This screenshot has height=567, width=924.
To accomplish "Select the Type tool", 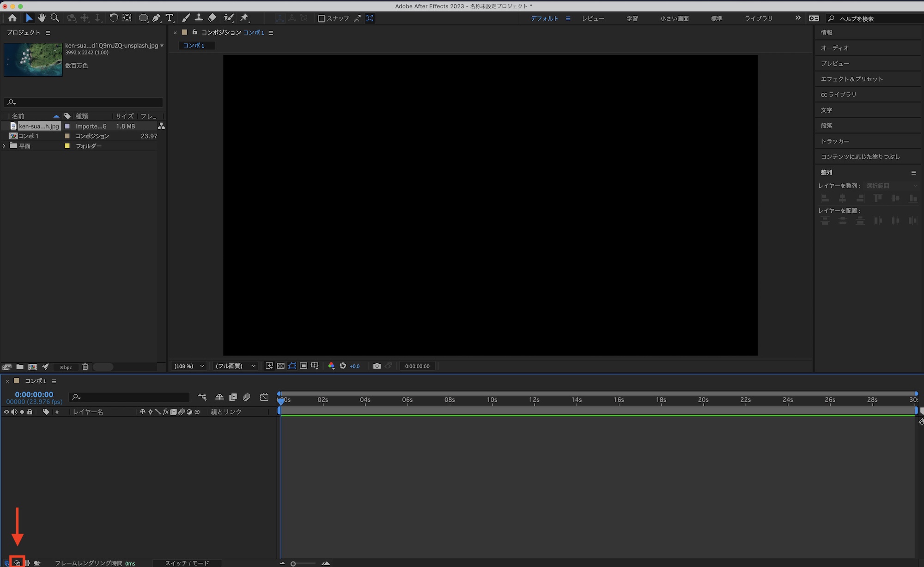I will [x=170, y=18].
